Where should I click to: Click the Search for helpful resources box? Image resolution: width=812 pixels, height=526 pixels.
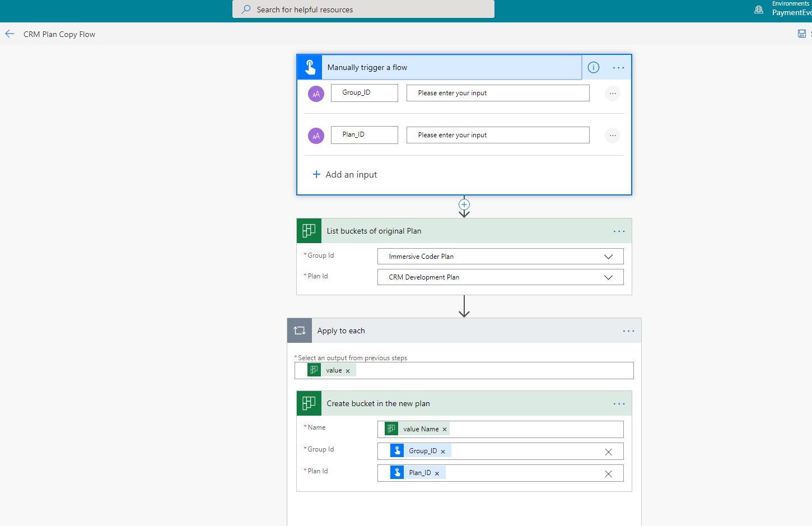[x=363, y=10]
